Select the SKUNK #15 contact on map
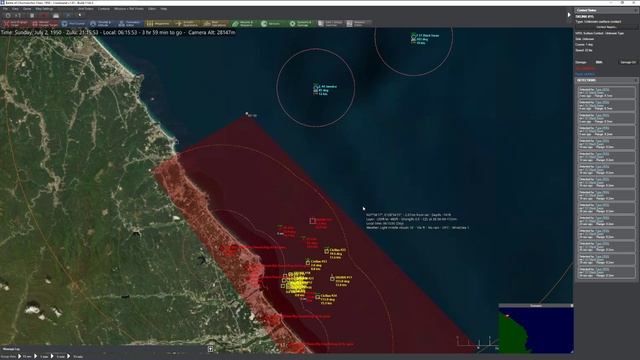 332,278
